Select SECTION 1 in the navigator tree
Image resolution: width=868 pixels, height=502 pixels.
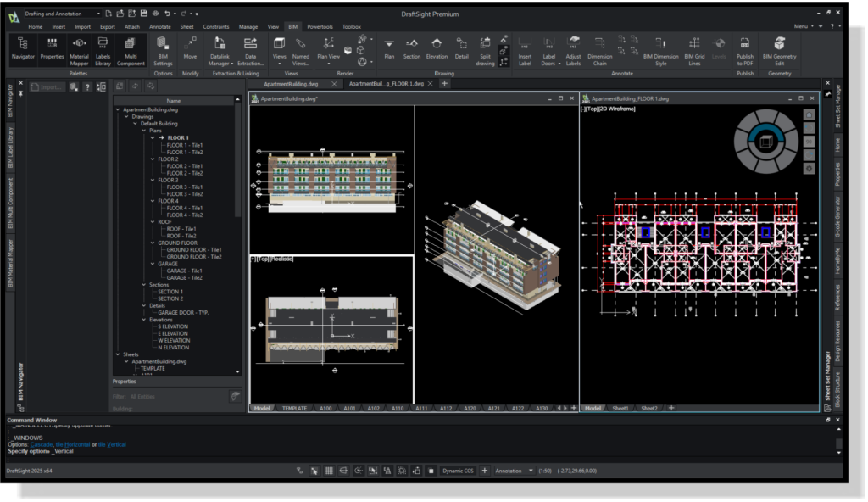[x=170, y=292]
